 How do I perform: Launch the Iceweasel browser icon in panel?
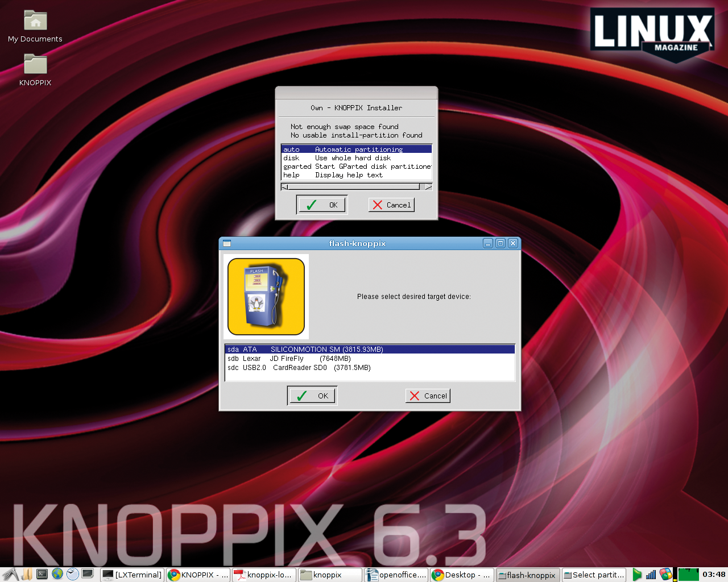[x=72, y=574]
